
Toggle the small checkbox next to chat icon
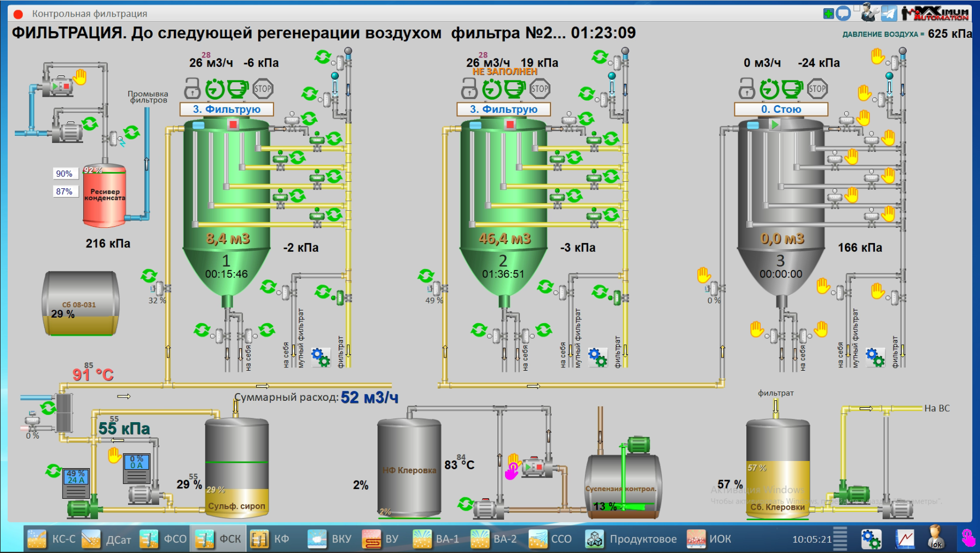coord(856,8)
